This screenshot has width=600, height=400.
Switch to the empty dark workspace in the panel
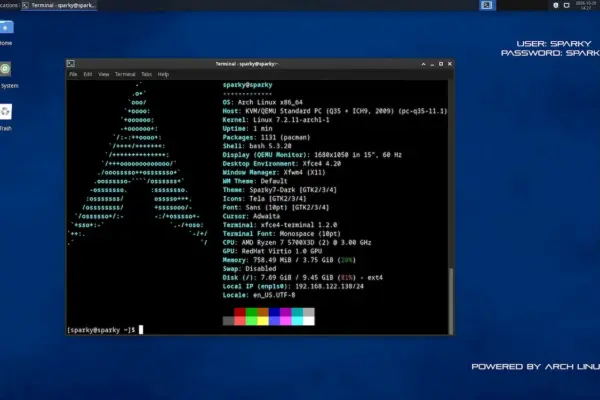(x=522, y=5)
